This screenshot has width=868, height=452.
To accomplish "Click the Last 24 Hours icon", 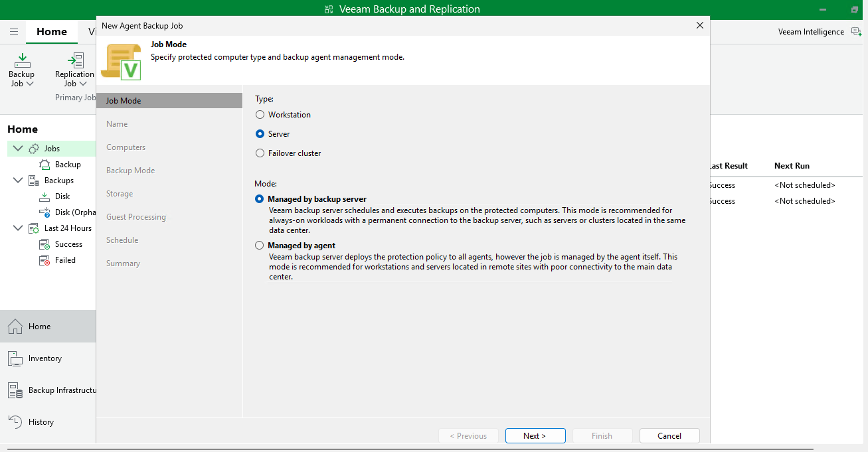I will click(34, 228).
